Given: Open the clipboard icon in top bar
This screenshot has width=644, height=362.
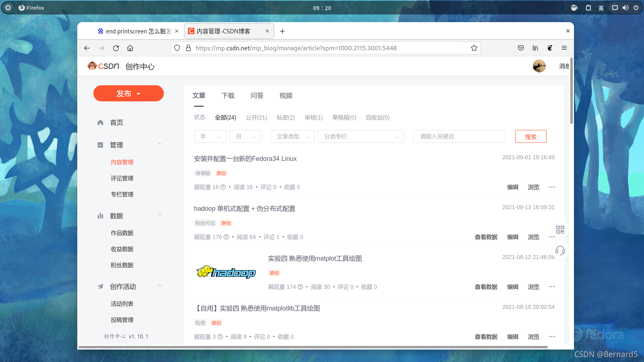Looking at the screenshot, I should click(x=588, y=8).
